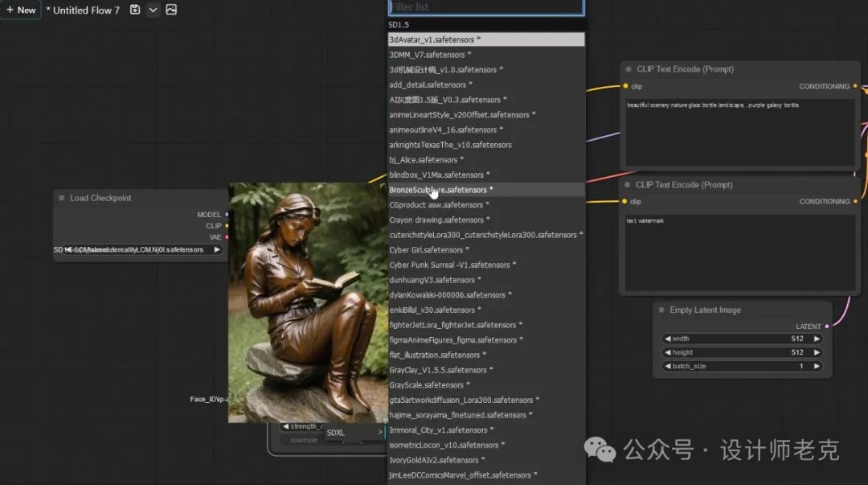Edit the 'text watermark' negative prompt box

(739, 253)
